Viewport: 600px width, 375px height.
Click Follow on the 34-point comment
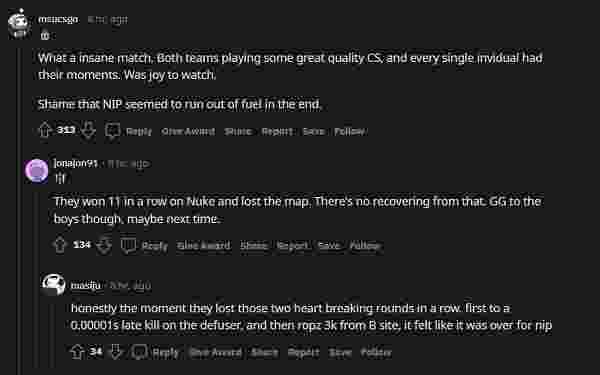[376, 352]
